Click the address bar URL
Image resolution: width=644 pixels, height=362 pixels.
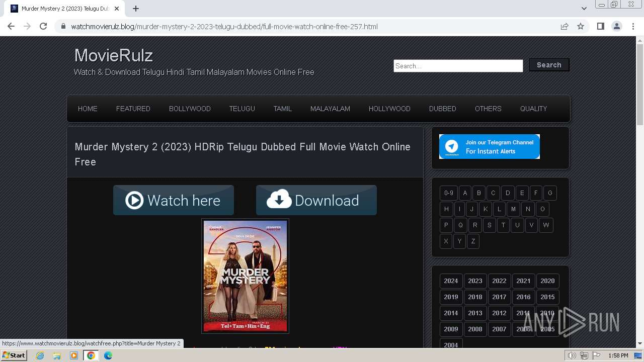[x=224, y=27]
